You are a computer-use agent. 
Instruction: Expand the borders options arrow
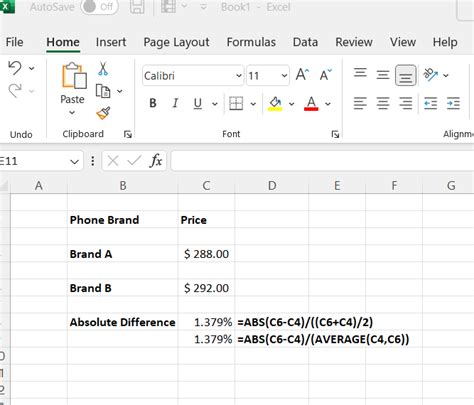(x=253, y=104)
